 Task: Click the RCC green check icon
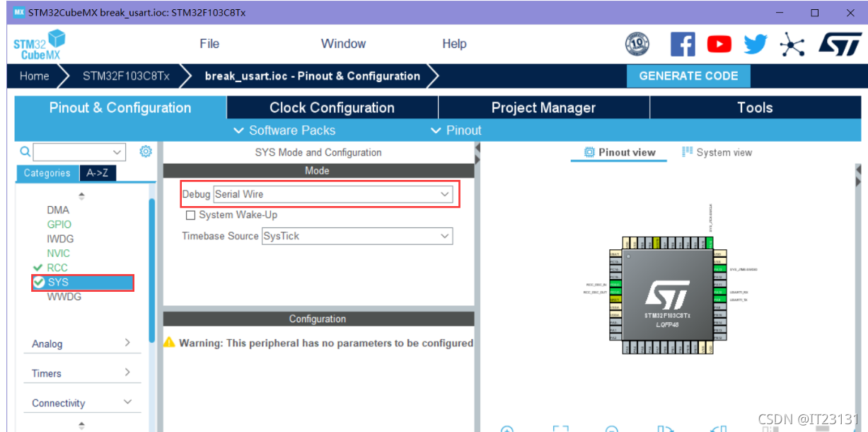[x=38, y=268]
